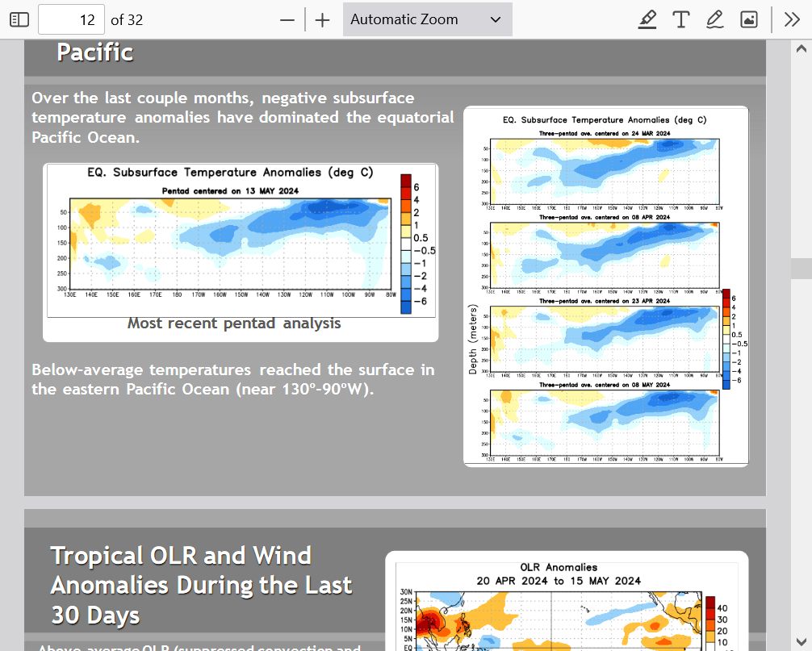Expand the Tools menu chevrons
The image size is (812, 651).
[792, 19]
